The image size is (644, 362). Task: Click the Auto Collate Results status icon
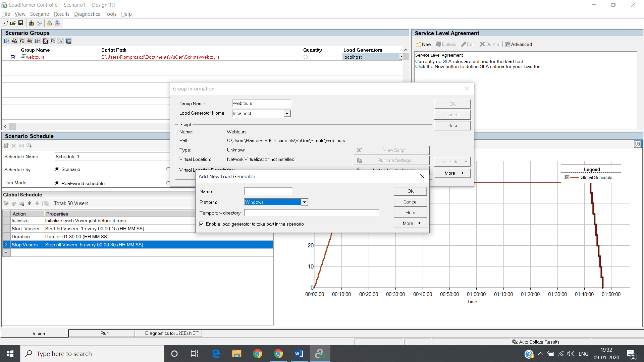pos(515,342)
